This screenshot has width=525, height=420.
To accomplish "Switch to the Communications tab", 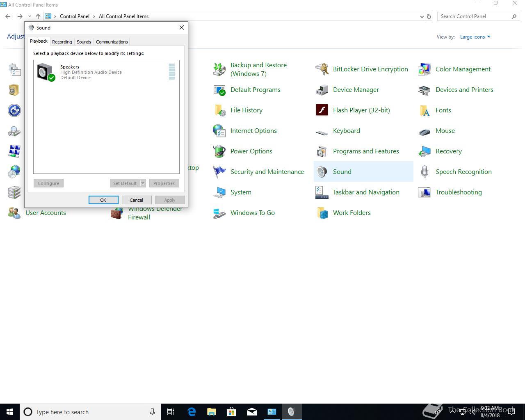I will pos(112,42).
